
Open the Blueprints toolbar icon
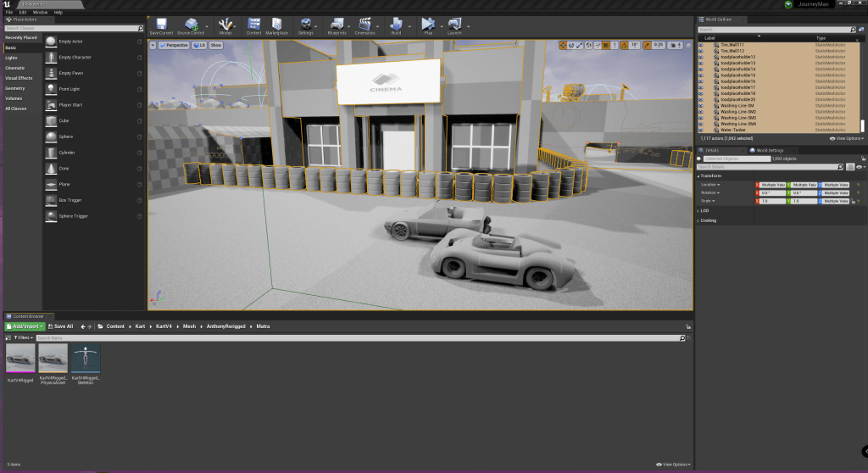[x=336, y=24]
